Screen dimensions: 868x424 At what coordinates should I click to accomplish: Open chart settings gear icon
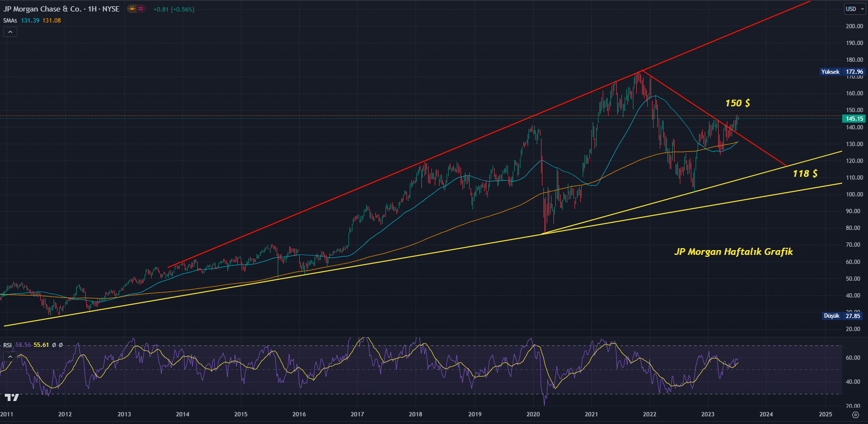pos(856,415)
